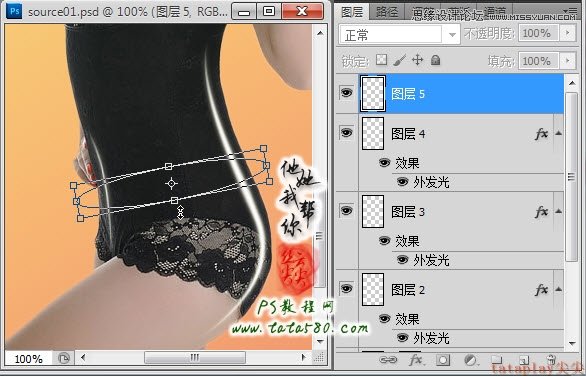
Task: Open the fx layer style menu at panel bottom
Action: pyautogui.click(x=416, y=360)
